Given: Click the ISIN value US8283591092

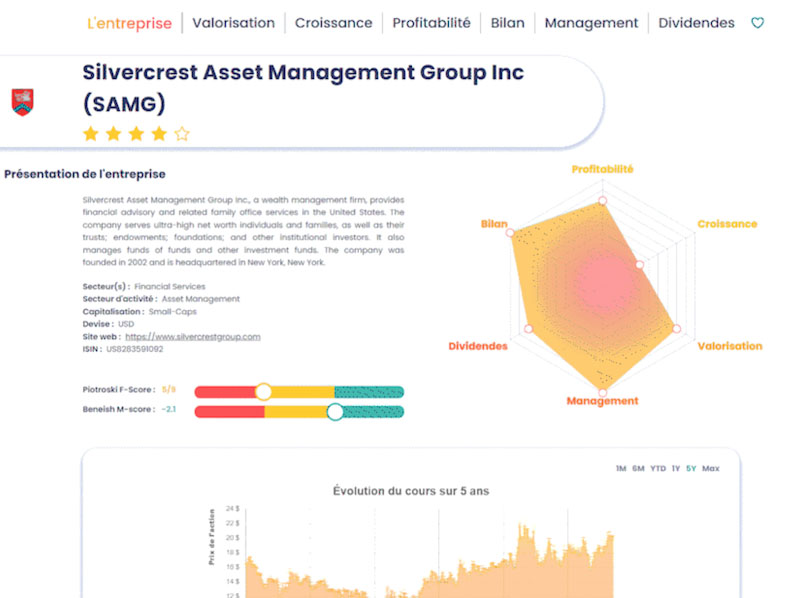Looking at the screenshot, I should 135,349.
